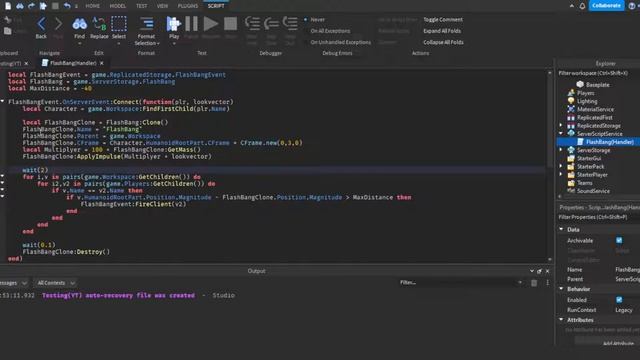640x360 pixels.
Task: Click the Forward navigation arrow
Action: [x=58, y=24]
